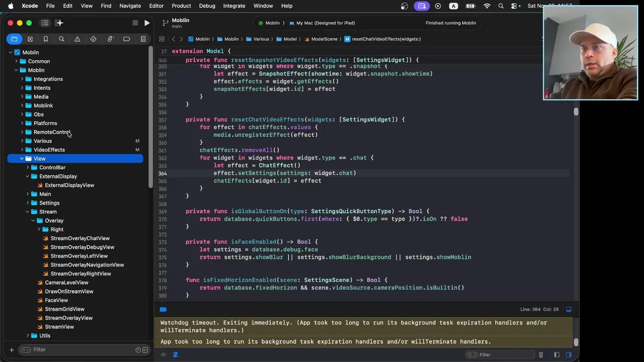Open the Project navigator folder icon
The image size is (644, 362).
(x=14, y=39)
